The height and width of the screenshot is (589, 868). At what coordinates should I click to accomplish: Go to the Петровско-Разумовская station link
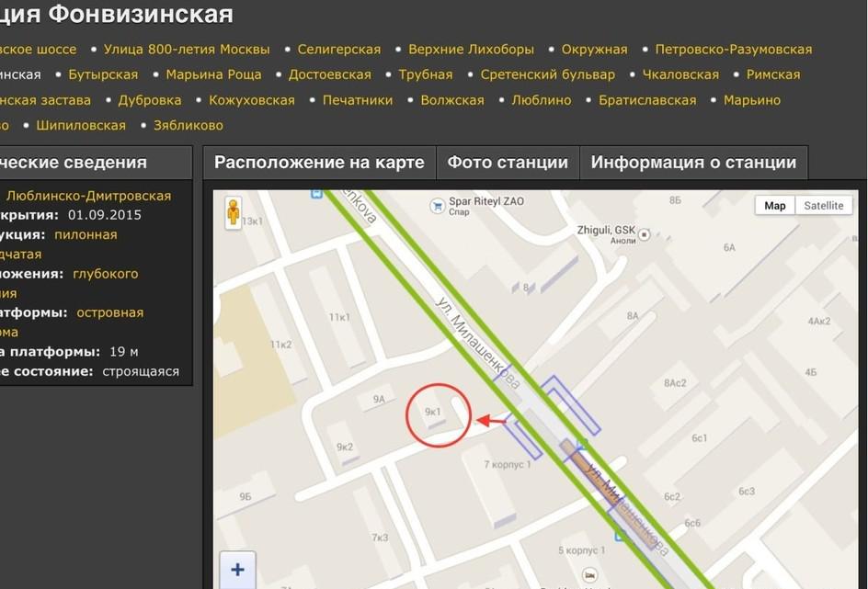(734, 50)
